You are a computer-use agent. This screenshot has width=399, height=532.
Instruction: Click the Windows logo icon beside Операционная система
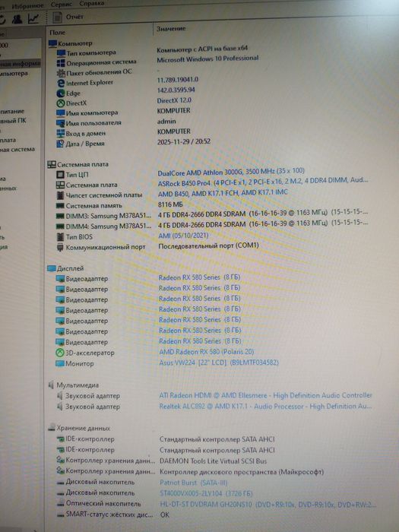pyautogui.click(x=61, y=63)
